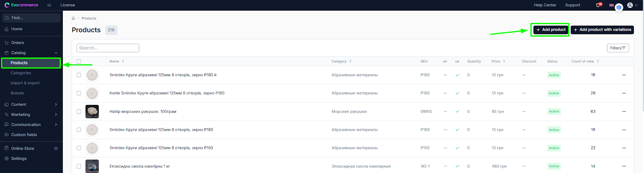Check the box for Smirdex P150 row
This screenshot has height=173, width=644.
[79, 148]
